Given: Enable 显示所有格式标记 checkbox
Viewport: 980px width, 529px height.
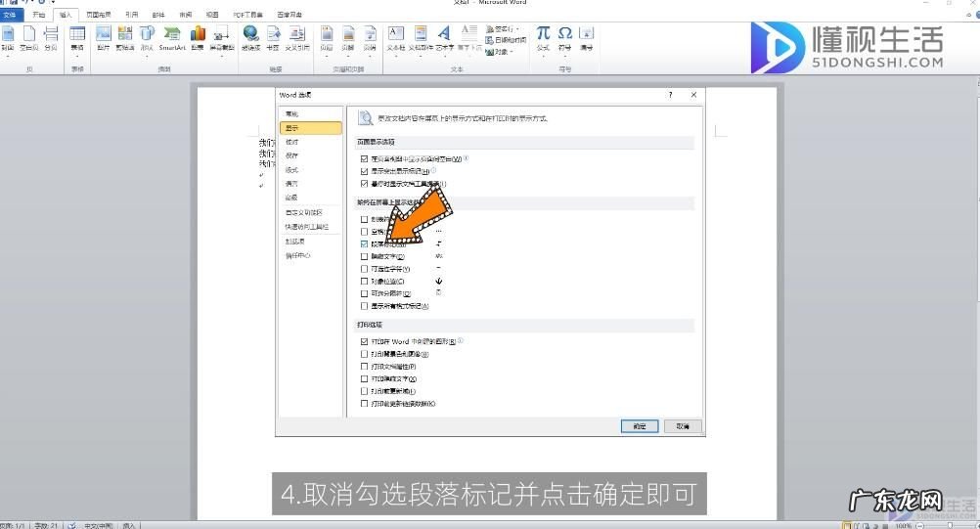Looking at the screenshot, I should (365, 306).
